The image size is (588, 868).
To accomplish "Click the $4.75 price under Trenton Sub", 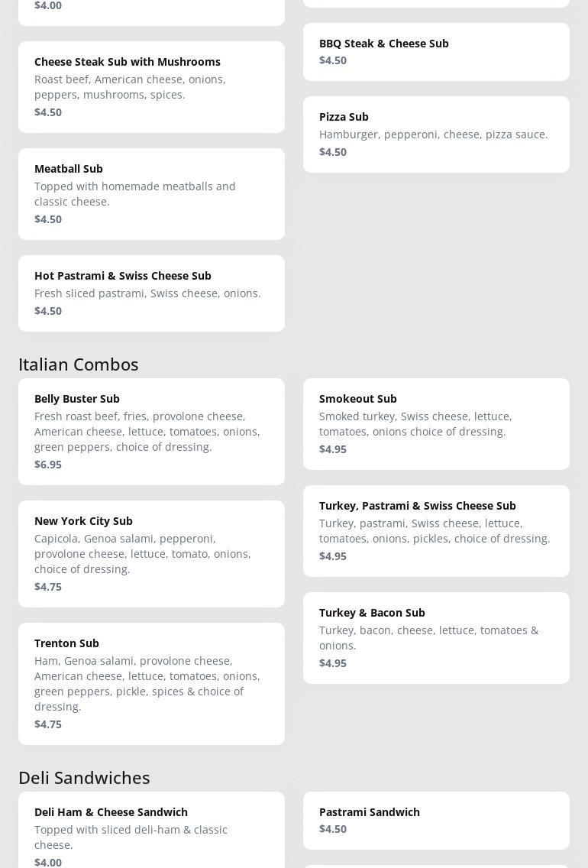I will point(48,724).
